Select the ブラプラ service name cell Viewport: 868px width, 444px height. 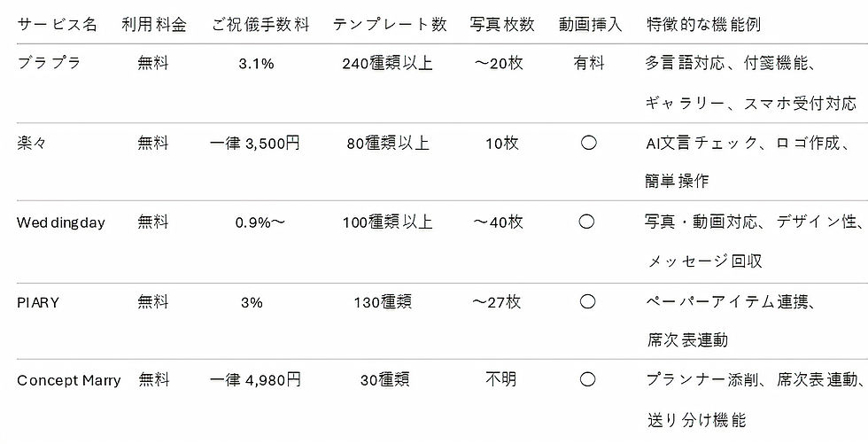(49, 63)
